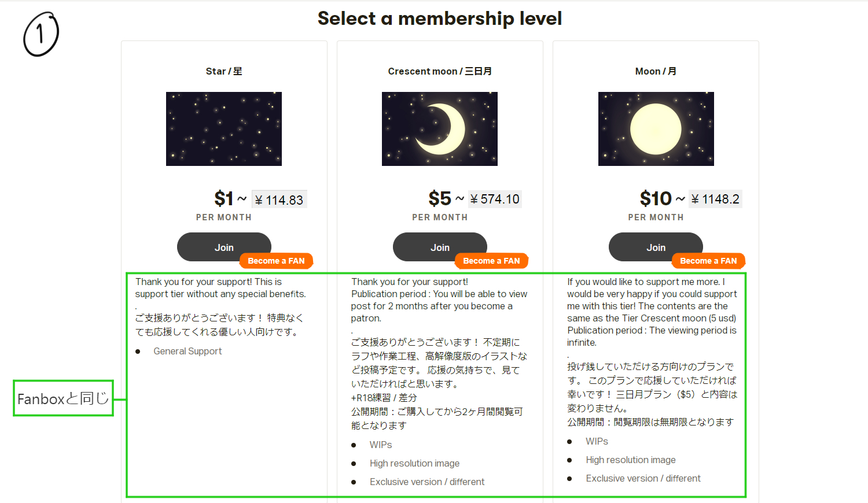Click the Fanboxと同じ annotation box

pos(63,398)
